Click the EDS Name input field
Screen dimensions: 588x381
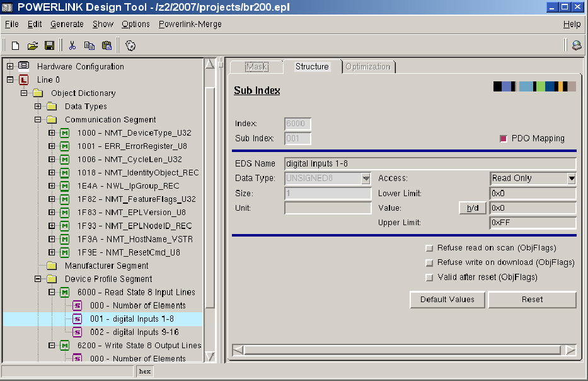click(430, 163)
